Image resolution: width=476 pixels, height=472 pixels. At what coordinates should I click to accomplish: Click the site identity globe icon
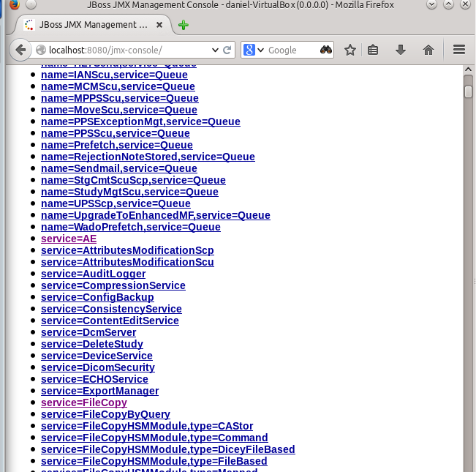coord(41,50)
